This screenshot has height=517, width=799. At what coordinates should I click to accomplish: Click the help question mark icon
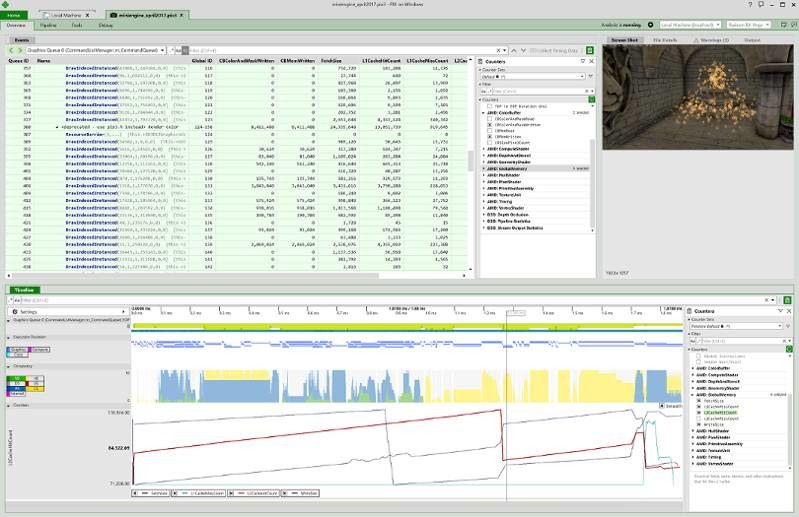[750, 4]
